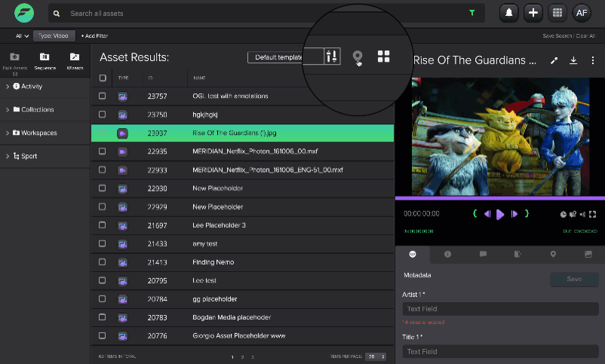The height and width of the screenshot is (364, 605).
Task: Open the comments tab under the player
Action: (x=483, y=255)
